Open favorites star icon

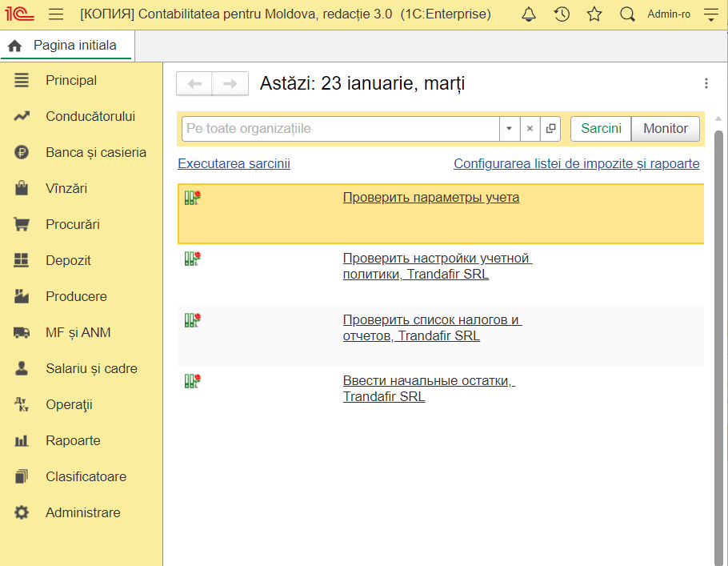594,14
